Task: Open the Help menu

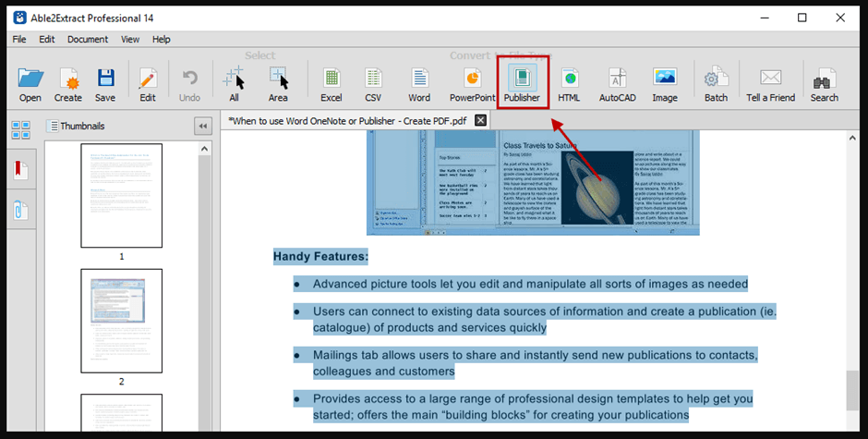Action: tap(161, 40)
